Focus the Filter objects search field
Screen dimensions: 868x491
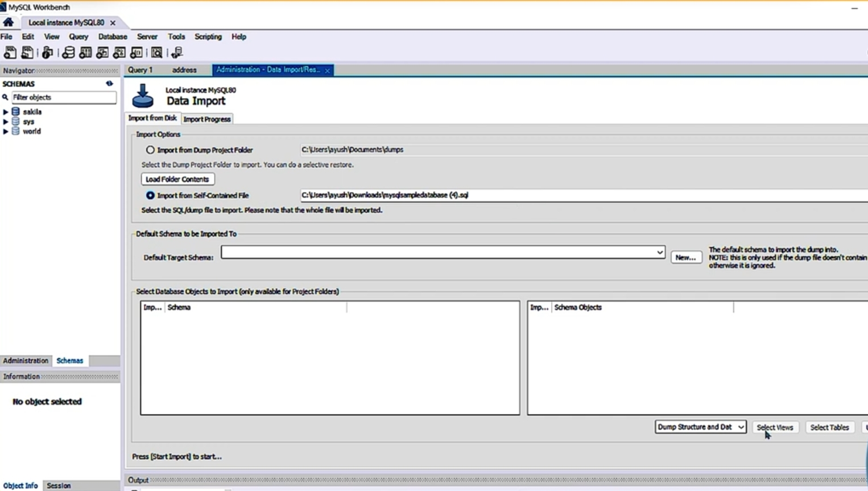(x=64, y=97)
